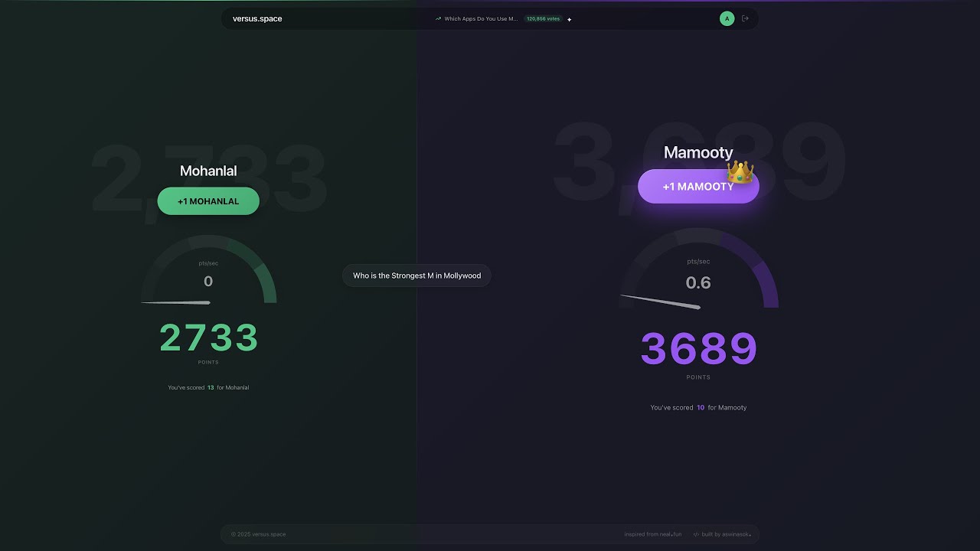Screen dimensions: 980x551
Task: Click the sparkle icon beside the votes badge
Action: tap(570, 19)
